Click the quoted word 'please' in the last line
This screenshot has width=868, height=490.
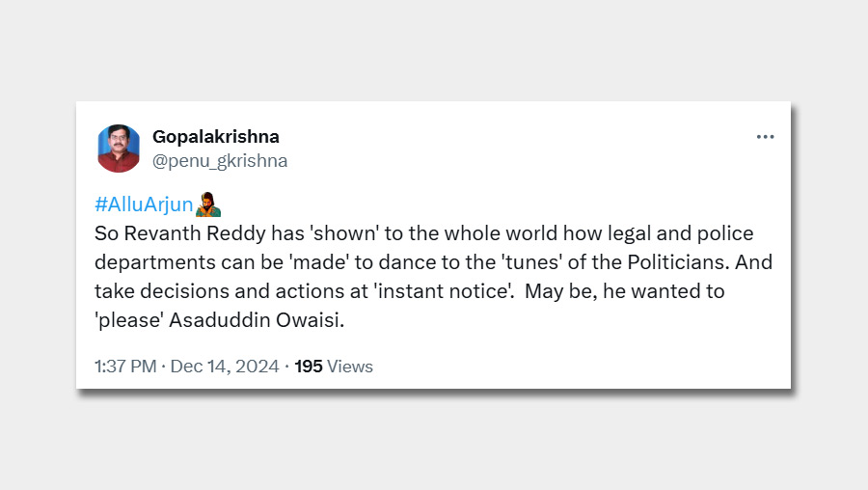(x=129, y=320)
